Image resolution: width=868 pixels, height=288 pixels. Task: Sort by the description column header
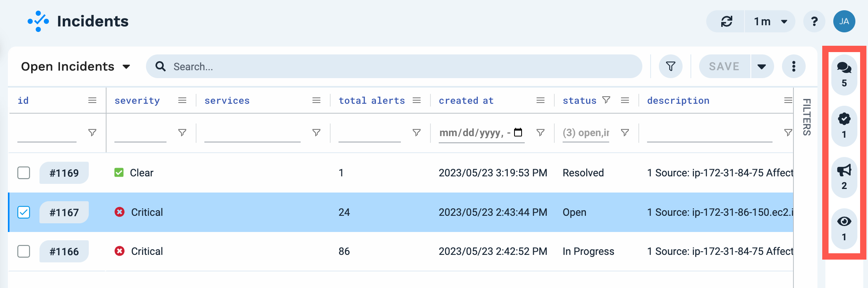coord(678,101)
